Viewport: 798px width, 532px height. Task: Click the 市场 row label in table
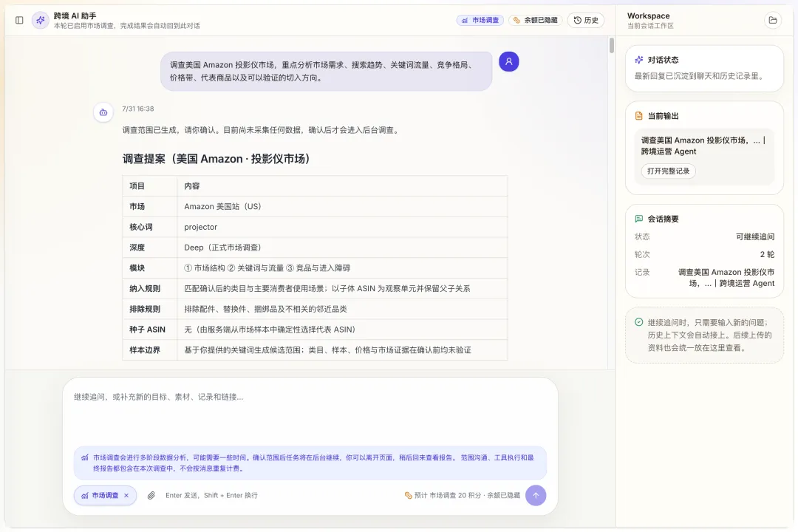pos(137,207)
